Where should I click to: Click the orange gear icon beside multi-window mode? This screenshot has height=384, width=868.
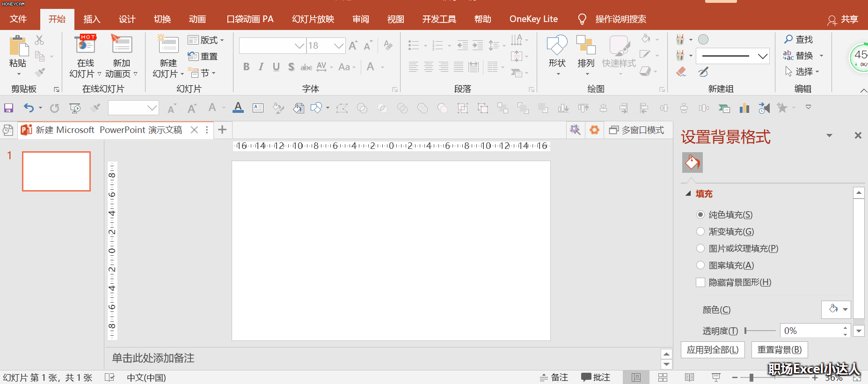point(594,130)
